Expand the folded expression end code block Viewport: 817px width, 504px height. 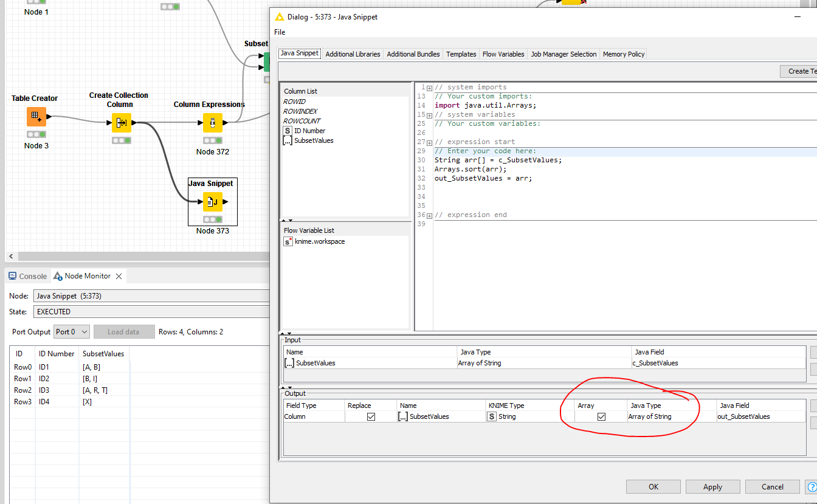(x=429, y=215)
